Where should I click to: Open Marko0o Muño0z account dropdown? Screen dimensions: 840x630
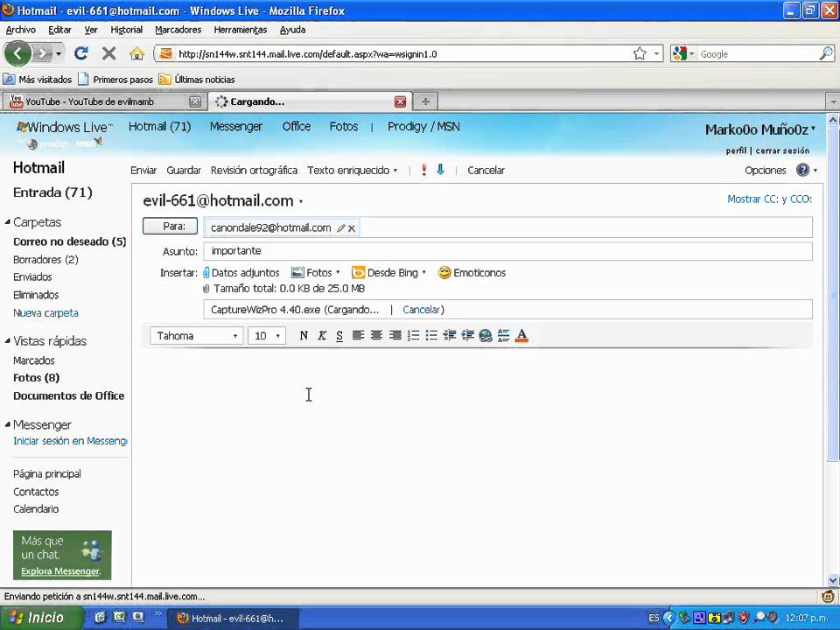[813, 129]
